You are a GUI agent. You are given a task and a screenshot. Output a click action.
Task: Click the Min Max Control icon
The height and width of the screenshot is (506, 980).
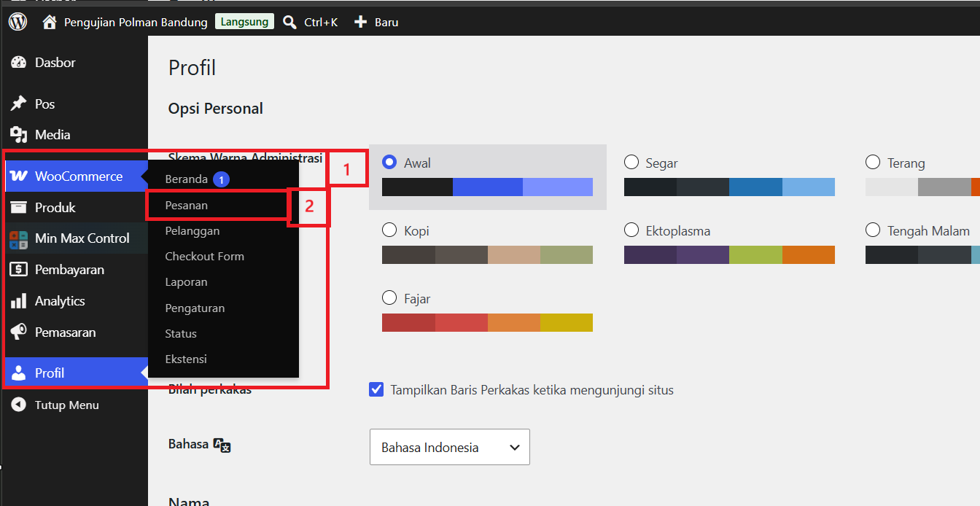(x=19, y=239)
